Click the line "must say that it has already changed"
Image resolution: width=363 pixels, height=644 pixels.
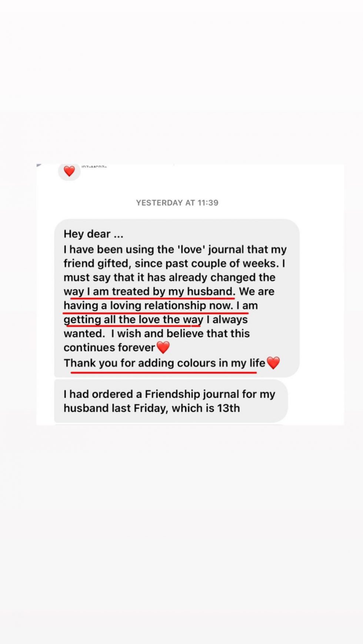pos(169,277)
